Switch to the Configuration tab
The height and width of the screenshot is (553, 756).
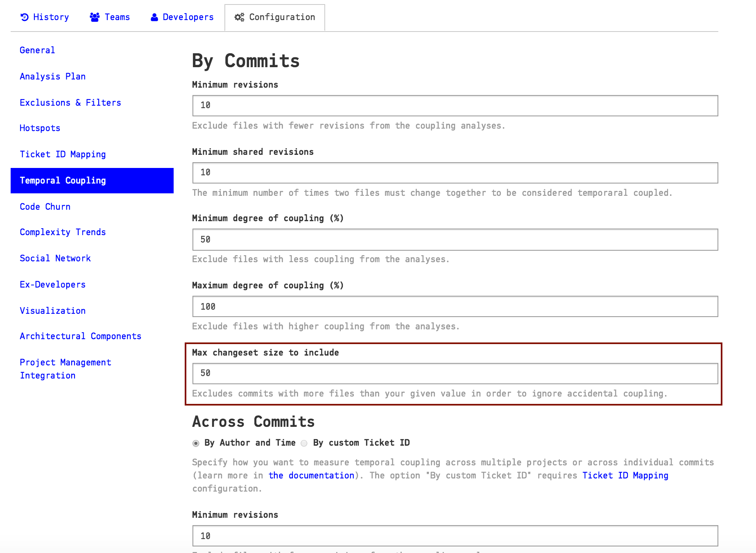281,17
